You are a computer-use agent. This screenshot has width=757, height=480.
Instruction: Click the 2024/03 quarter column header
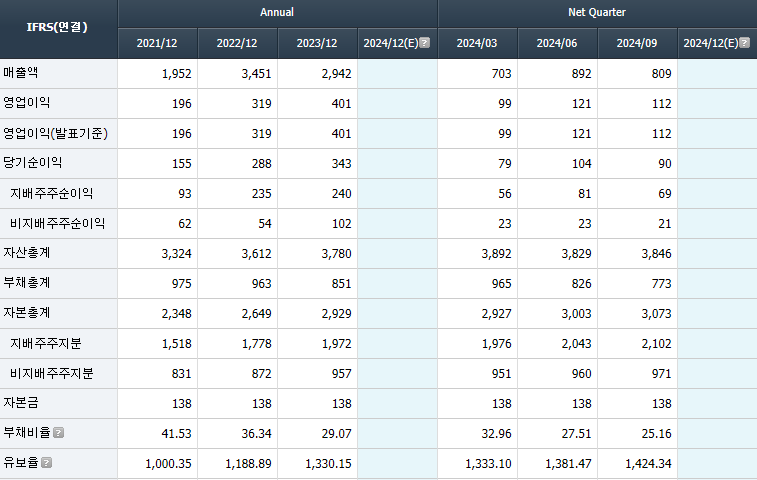477,43
